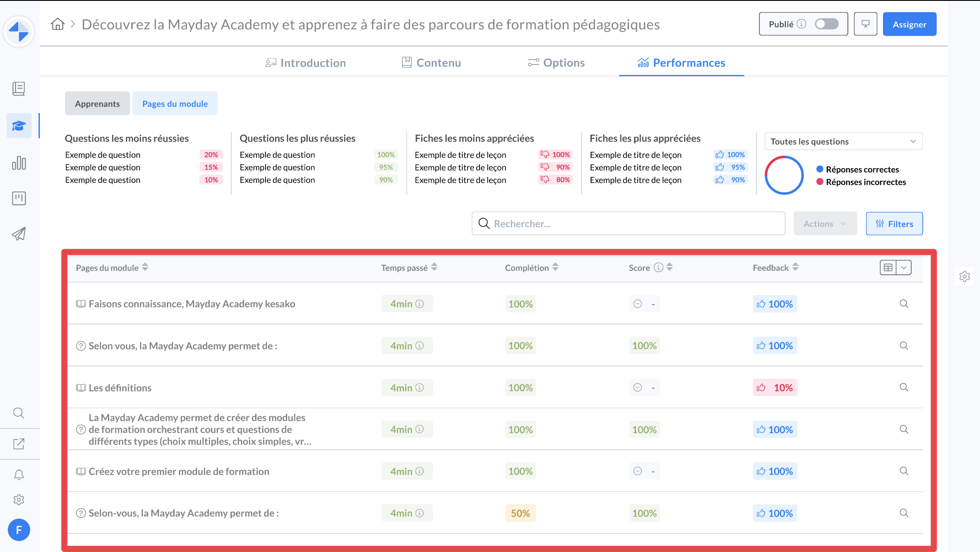Expand the Actions dropdown

click(825, 224)
